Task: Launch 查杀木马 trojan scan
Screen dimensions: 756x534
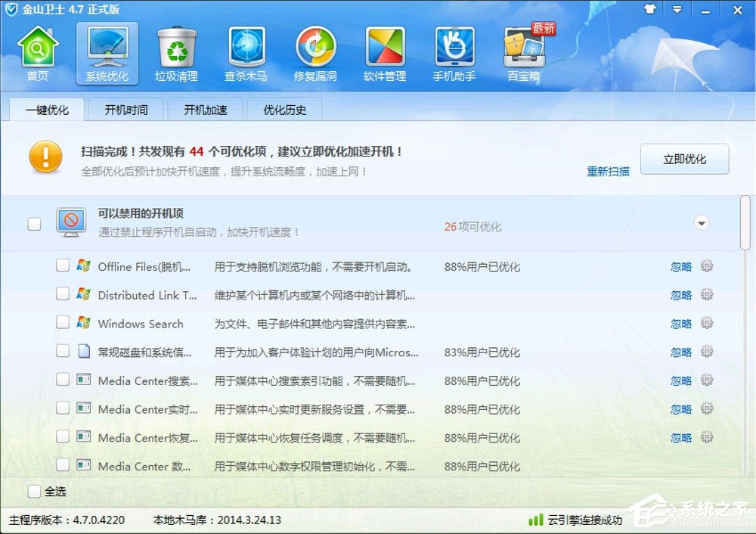Action: 246,53
